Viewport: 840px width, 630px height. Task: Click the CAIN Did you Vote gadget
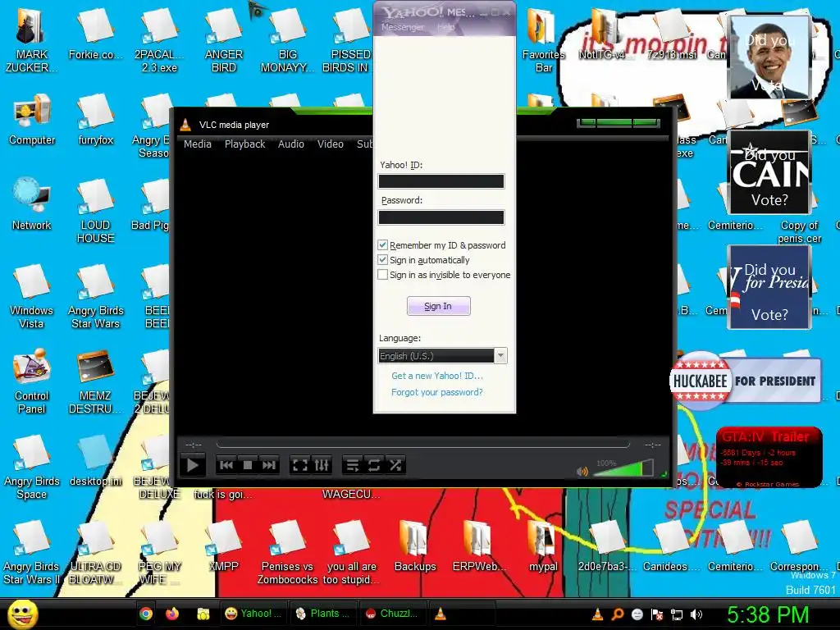coord(770,172)
